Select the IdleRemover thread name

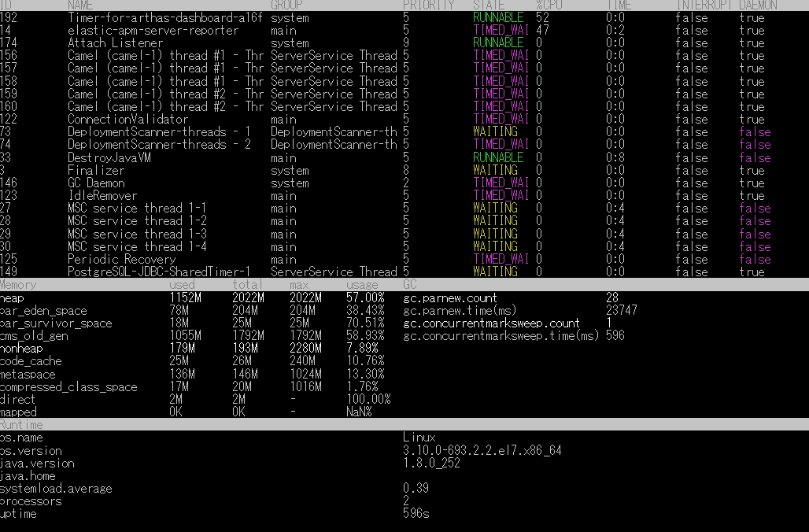click(102, 196)
